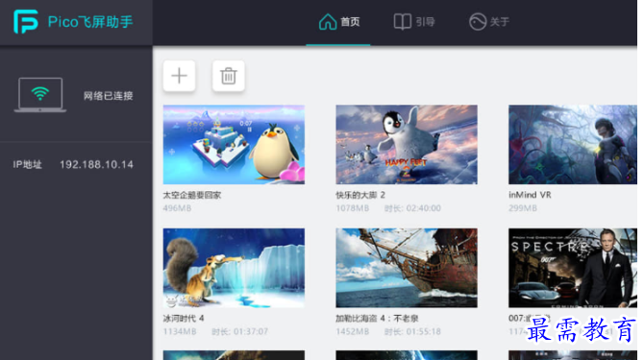644x360 pixels.
Task: Open the 加勒比海盗 4 ship thumbnail
Action: 407,268
